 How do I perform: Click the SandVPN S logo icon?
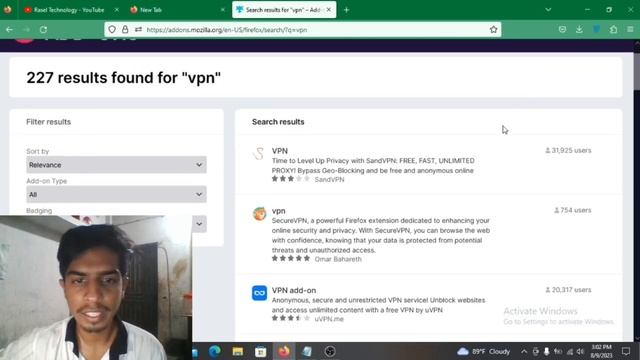pyautogui.click(x=259, y=154)
